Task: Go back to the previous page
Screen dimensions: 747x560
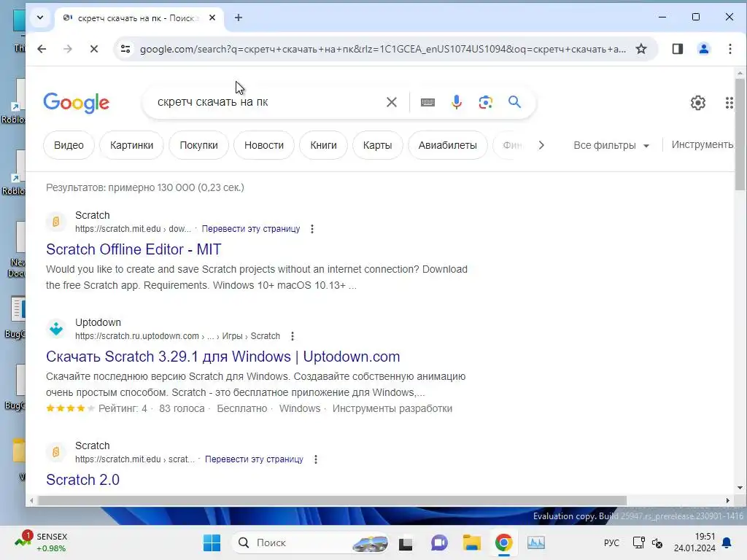Action: point(42,49)
